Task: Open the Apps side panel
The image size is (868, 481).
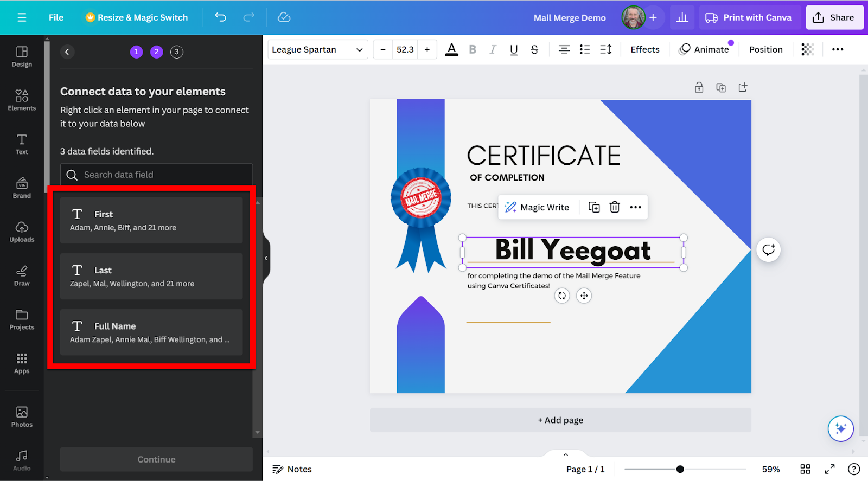Action: [x=22, y=364]
